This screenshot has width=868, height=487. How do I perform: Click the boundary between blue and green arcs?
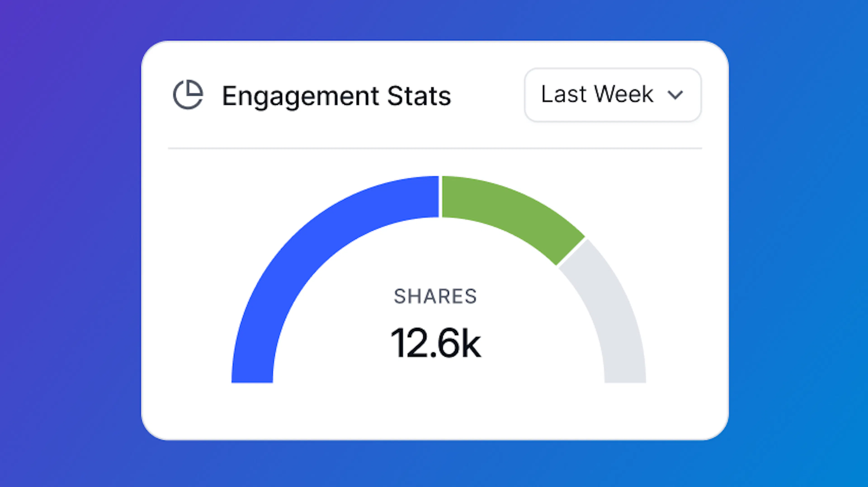pyautogui.click(x=440, y=197)
